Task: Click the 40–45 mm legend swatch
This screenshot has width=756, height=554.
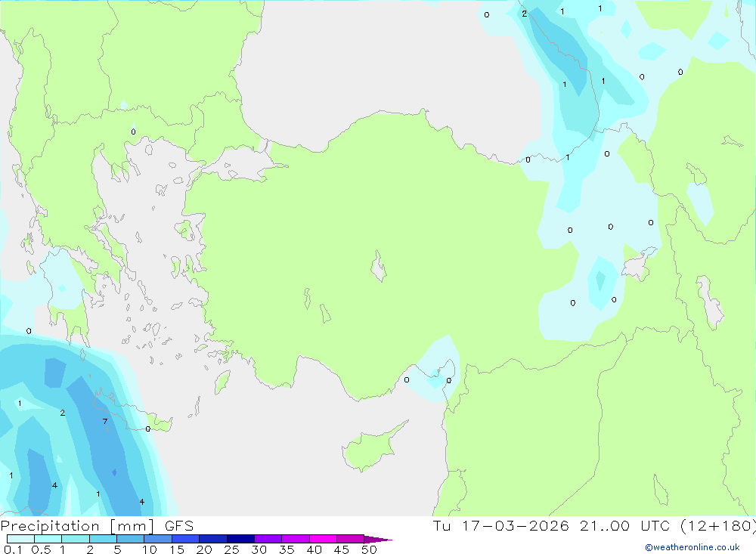Action: pos(323,539)
